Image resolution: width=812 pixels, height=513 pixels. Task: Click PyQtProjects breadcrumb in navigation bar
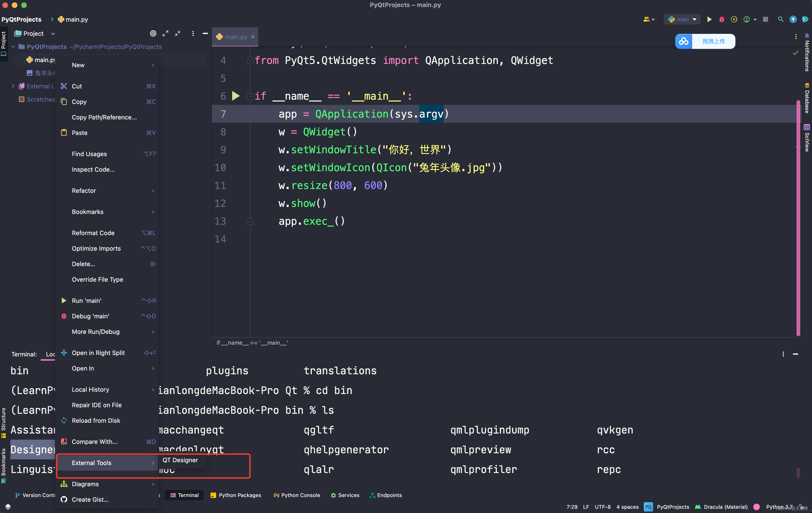(22, 19)
